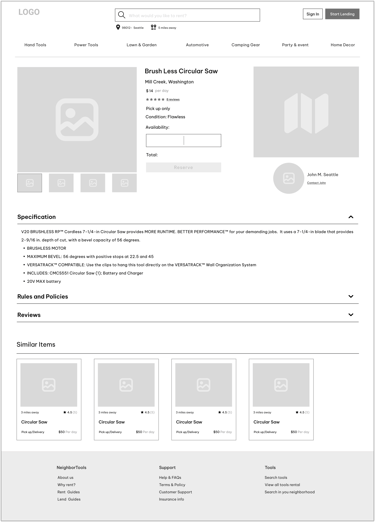This screenshot has height=522, width=375.
Task: Open the Lawn & Garden category
Action: 142,45
